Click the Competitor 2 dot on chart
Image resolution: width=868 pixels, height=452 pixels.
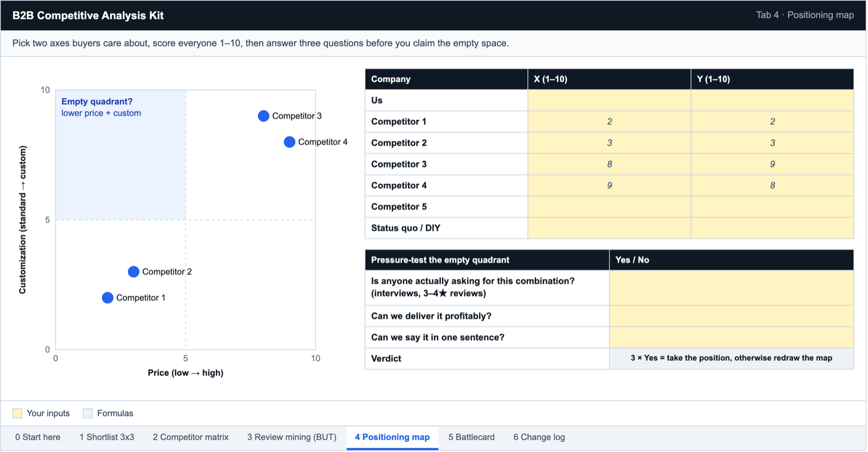pyautogui.click(x=133, y=272)
